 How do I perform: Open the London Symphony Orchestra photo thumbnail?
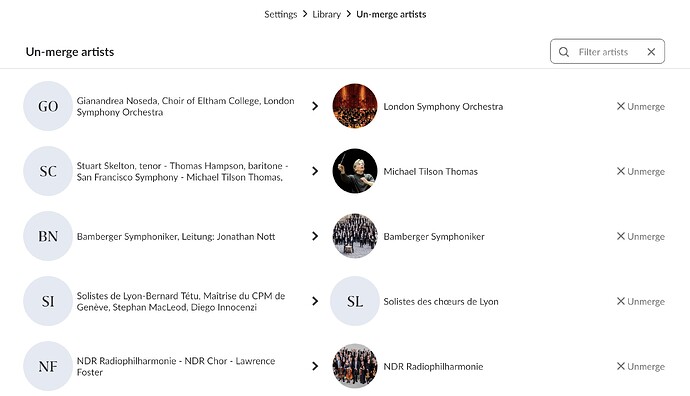(355, 106)
